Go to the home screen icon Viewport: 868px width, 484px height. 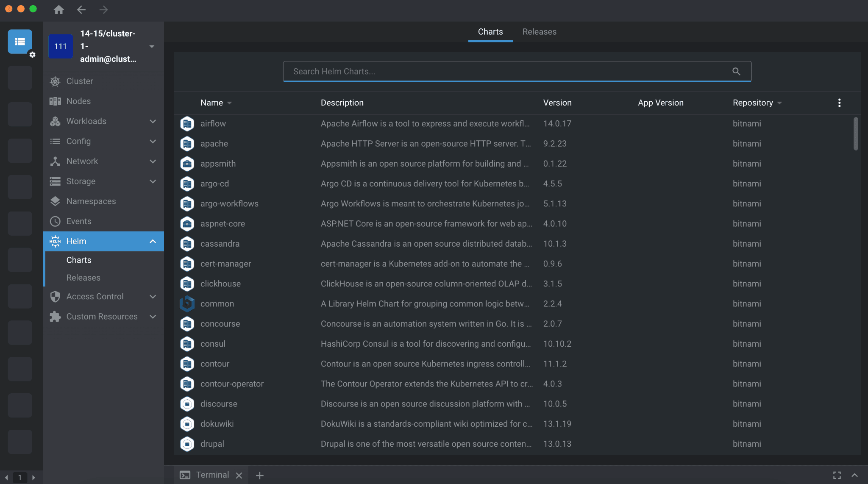click(59, 10)
